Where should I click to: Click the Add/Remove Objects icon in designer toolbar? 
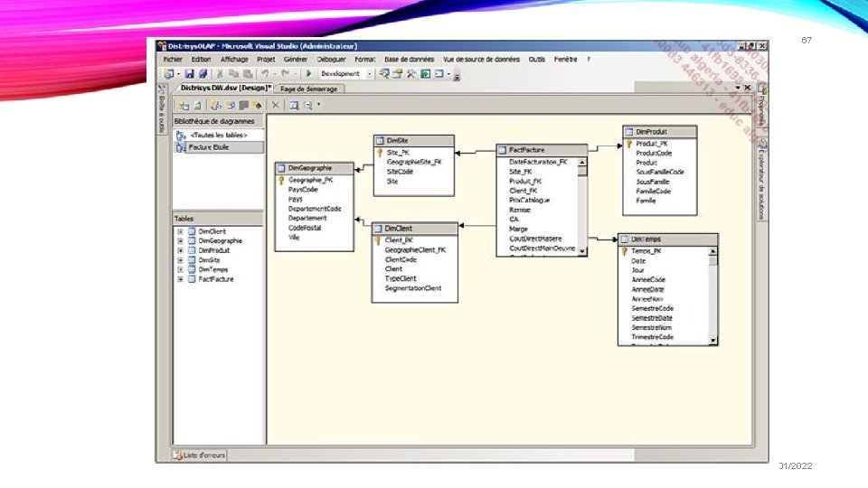184,105
